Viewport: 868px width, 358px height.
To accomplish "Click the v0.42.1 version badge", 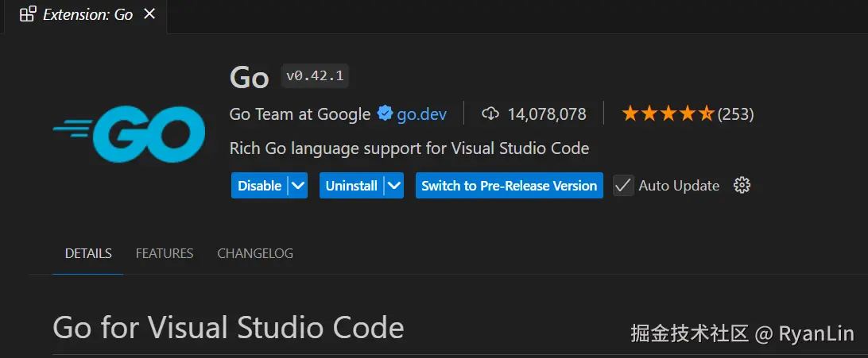I will point(315,76).
